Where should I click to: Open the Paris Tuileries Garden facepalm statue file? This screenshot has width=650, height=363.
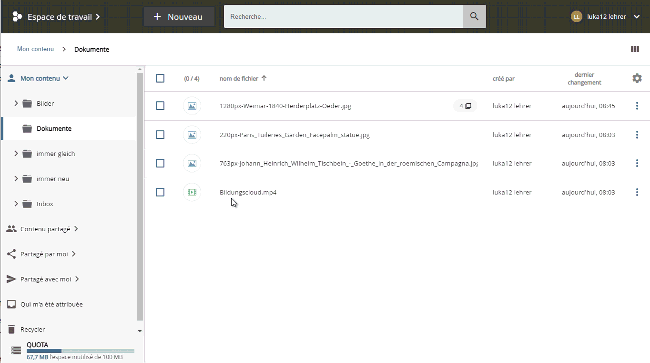click(x=294, y=135)
